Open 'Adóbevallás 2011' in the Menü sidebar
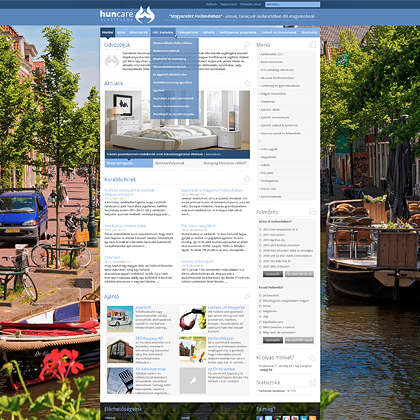Screen dimensions: 420x420 point(272,54)
